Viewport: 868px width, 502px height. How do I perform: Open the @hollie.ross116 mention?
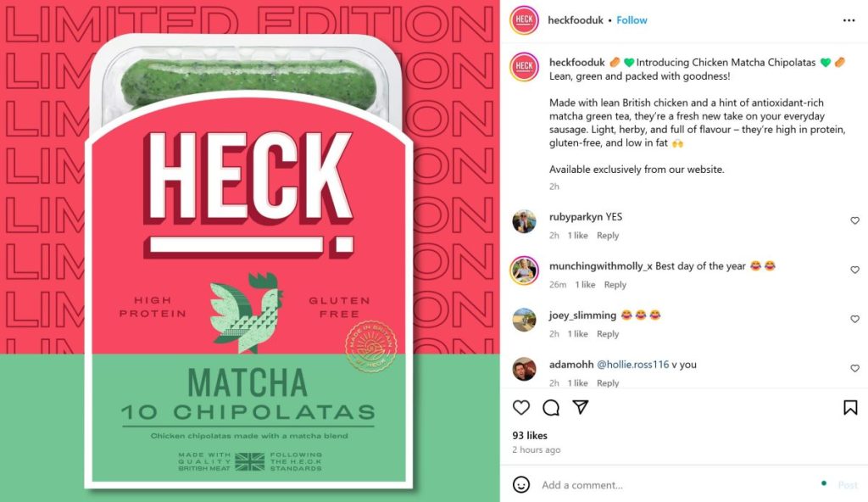pos(632,365)
